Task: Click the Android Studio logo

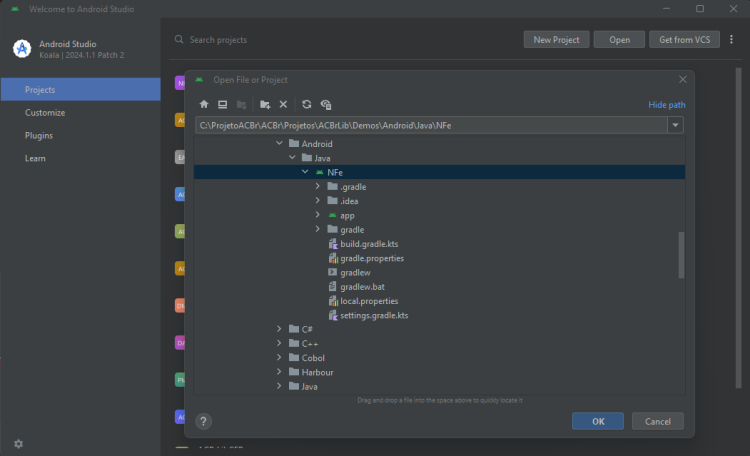Action: 22,49
